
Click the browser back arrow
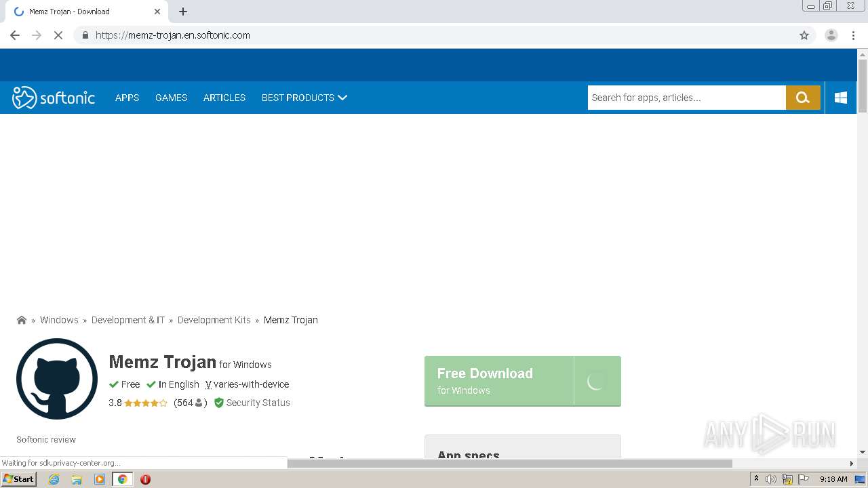tap(15, 35)
